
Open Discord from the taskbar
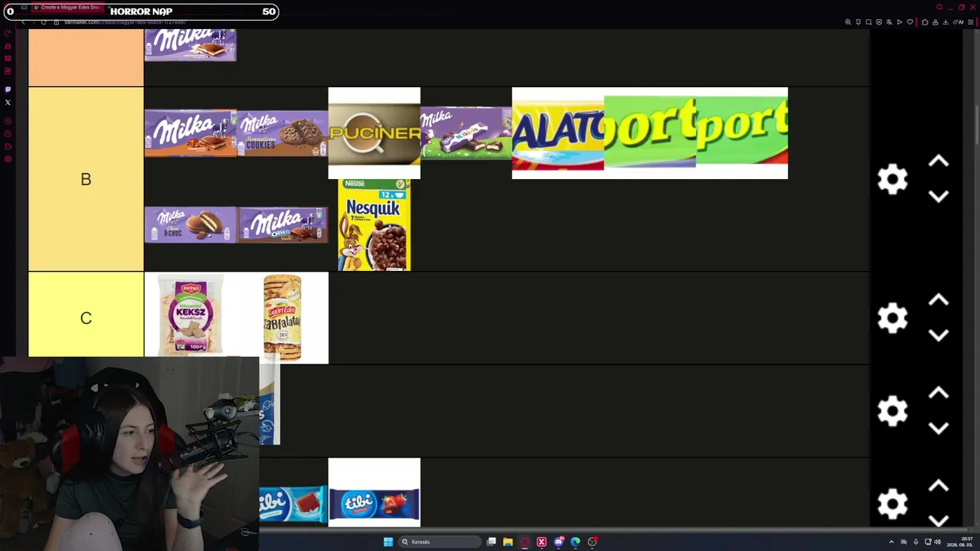click(559, 542)
